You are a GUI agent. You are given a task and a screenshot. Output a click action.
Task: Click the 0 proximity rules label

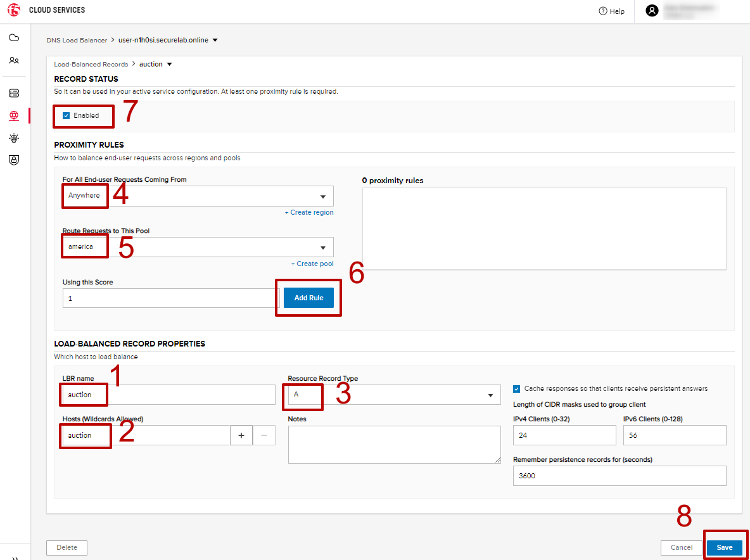[393, 181]
